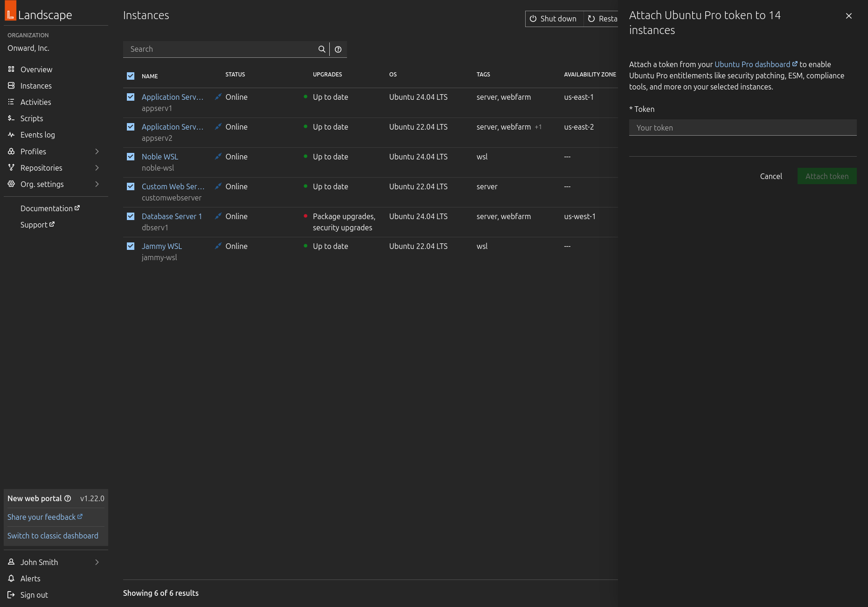Click the connection icon next to Jammy WSL

218,246
